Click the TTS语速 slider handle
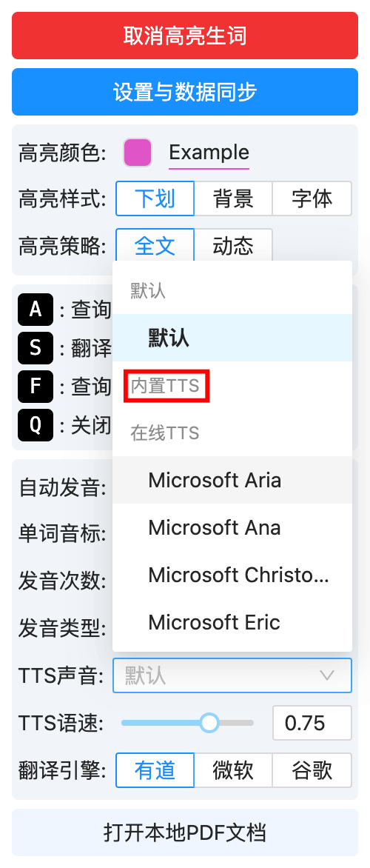Image resolution: width=370 pixels, height=868 pixels. tap(209, 723)
